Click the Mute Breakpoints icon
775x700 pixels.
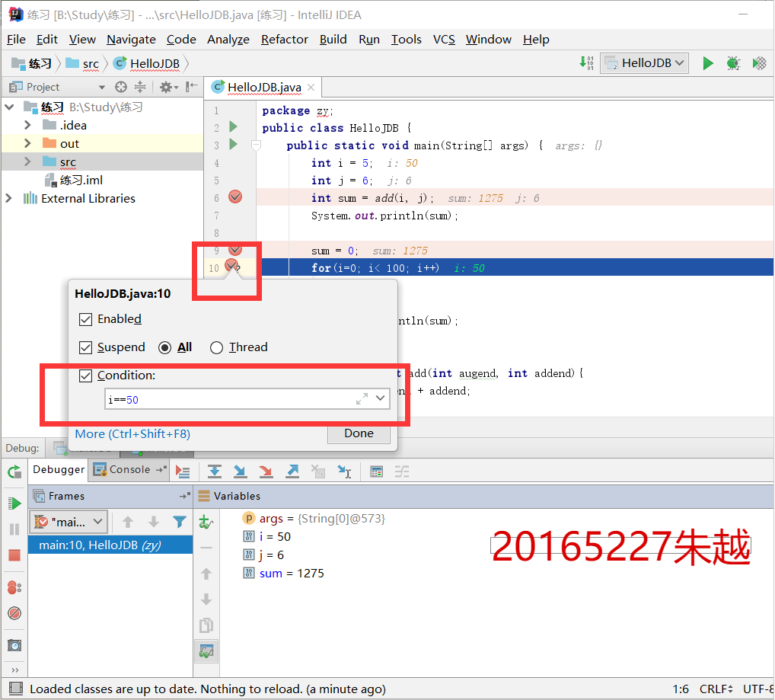tap(14, 613)
